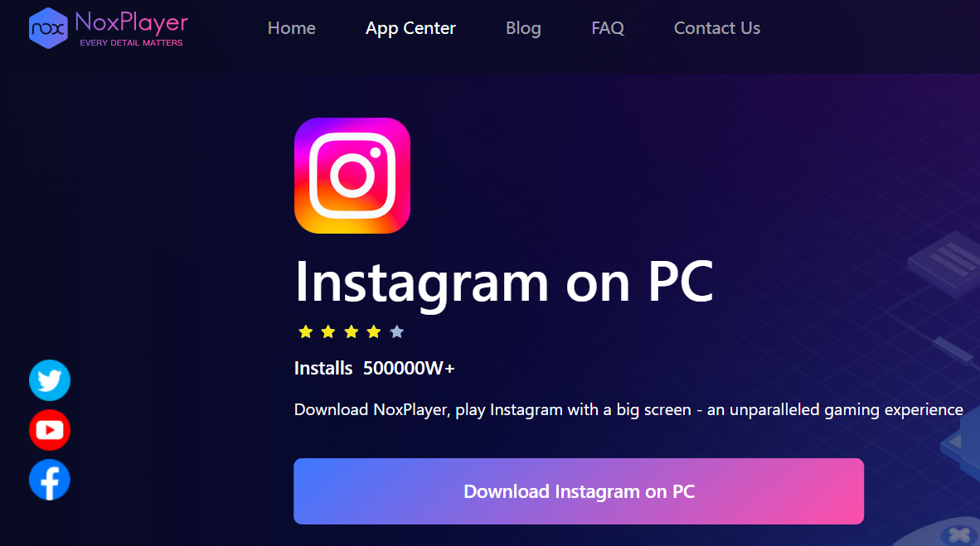Open the Facebook page icon

[50, 480]
